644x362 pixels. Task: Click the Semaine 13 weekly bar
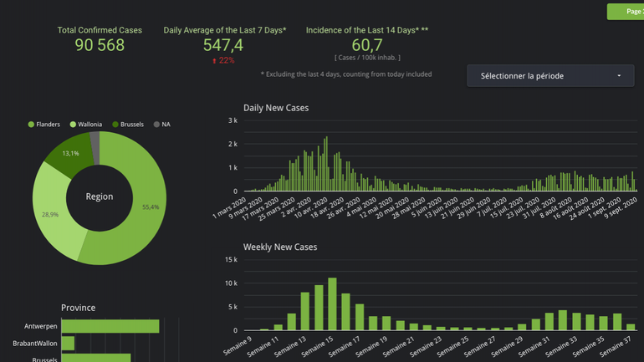pos(304,311)
